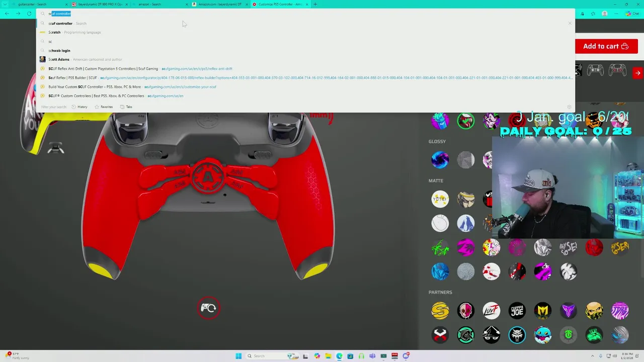The width and height of the screenshot is (644, 362).
Task: Select the blue-ringed wolf partner logo
Action: (517, 335)
